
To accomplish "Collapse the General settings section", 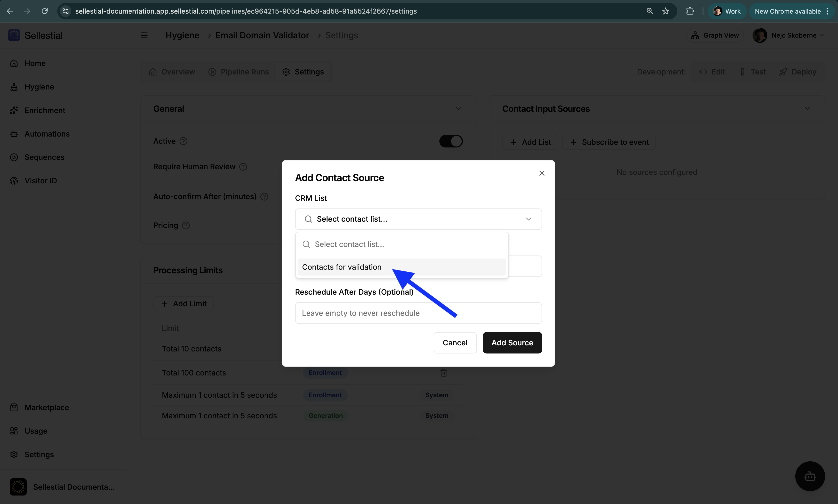I will [458, 108].
